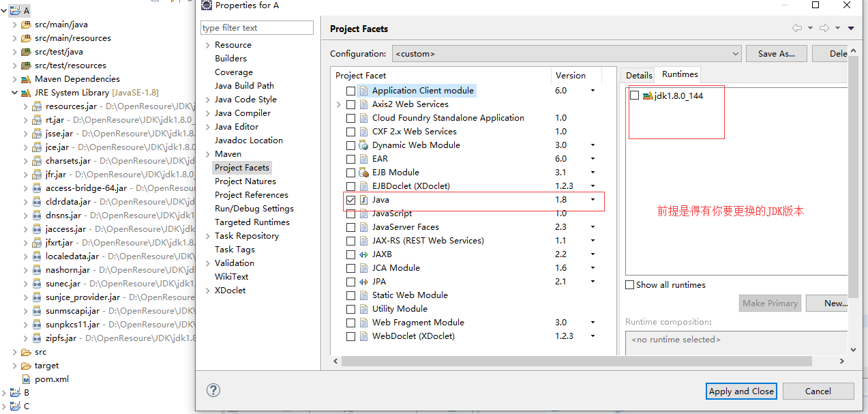868x414 pixels.
Task: Click the resources.jar archive icon
Action: [37, 106]
